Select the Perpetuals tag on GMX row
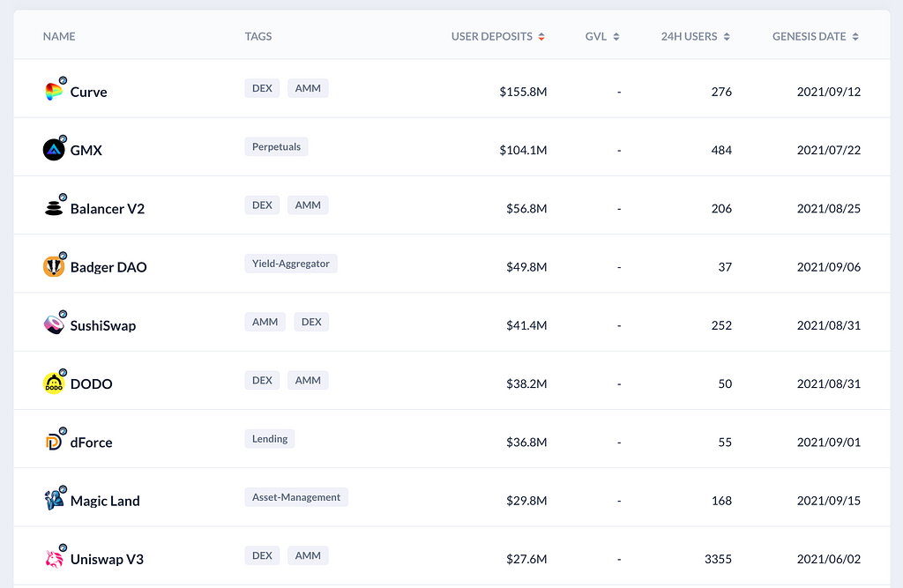 [x=276, y=146]
